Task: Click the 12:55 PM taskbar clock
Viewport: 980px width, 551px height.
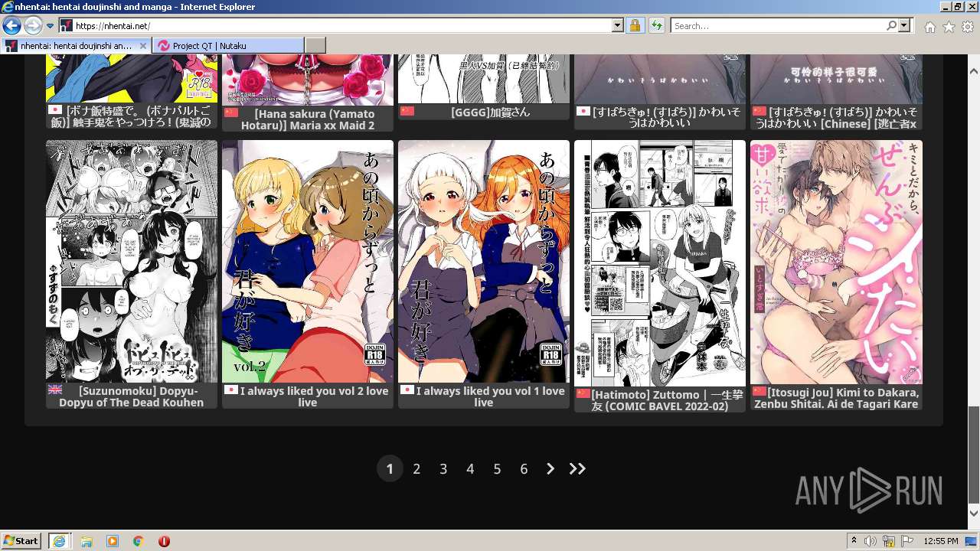Action: coord(941,541)
